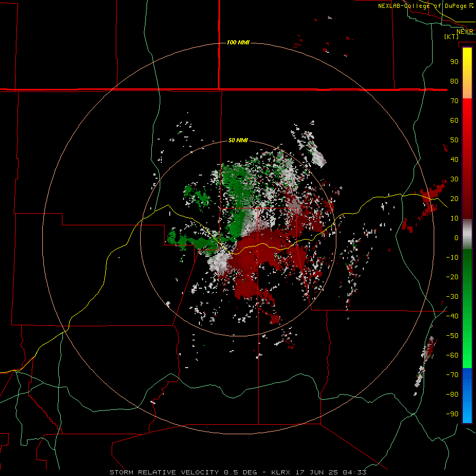The width and height of the screenshot is (476, 476).
Task: Click the "50 NMI" range ring label
Action: pyautogui.click(x=238, y=140)
